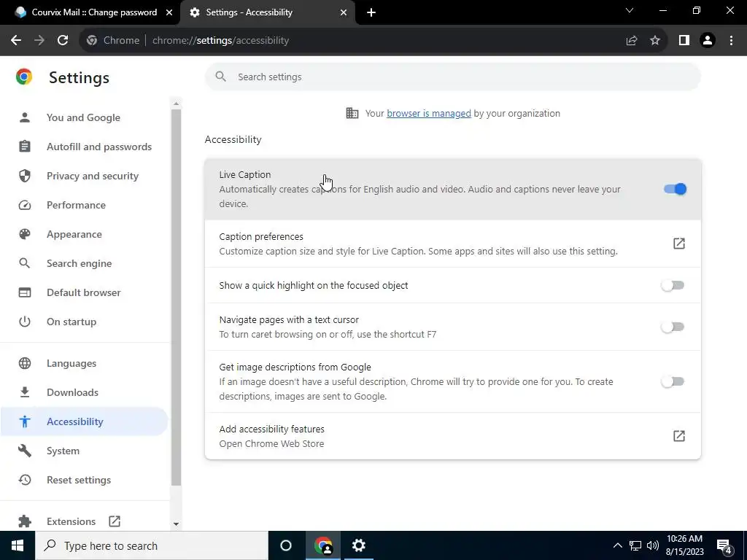
Task: Open You and Google settings
Action: [83, 117]
